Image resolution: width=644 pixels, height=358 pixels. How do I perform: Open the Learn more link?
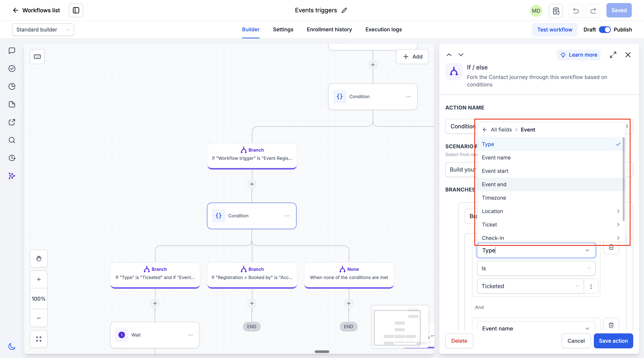click(578, 55)
